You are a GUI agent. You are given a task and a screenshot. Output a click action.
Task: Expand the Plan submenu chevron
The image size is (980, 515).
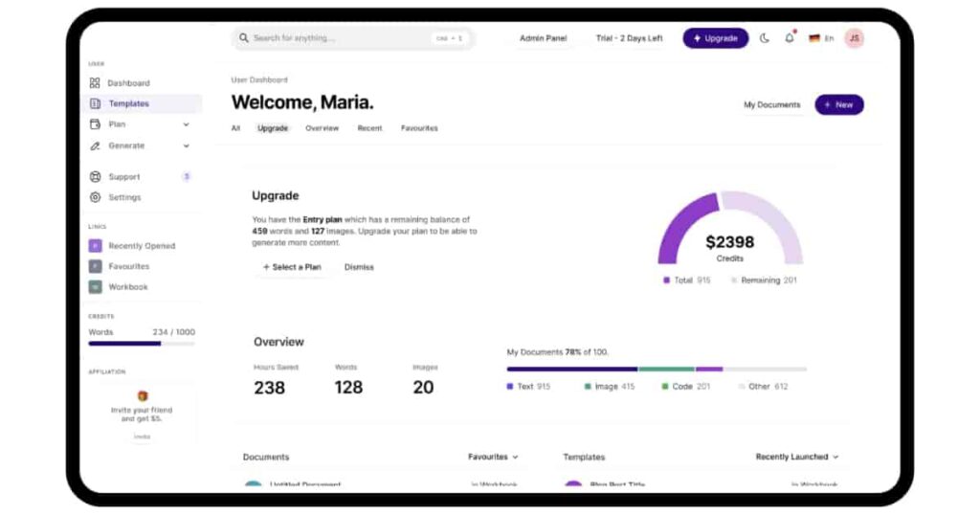click(x=186, y=124)
